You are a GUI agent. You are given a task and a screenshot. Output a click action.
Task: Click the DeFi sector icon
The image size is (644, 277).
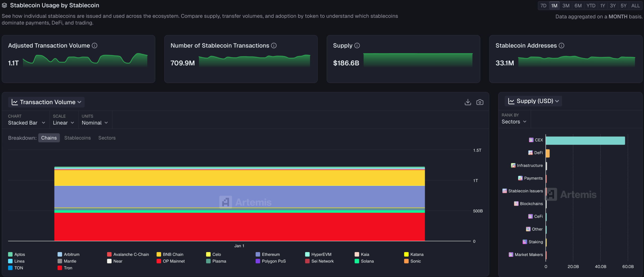tap(530, 153)
